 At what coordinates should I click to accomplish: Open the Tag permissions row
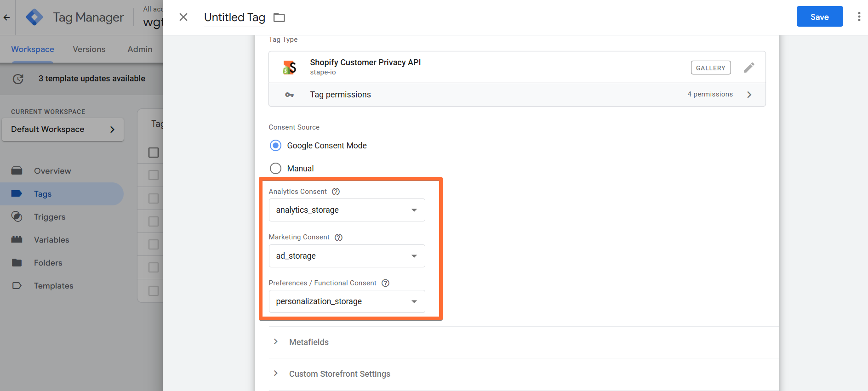pos(517,95)
